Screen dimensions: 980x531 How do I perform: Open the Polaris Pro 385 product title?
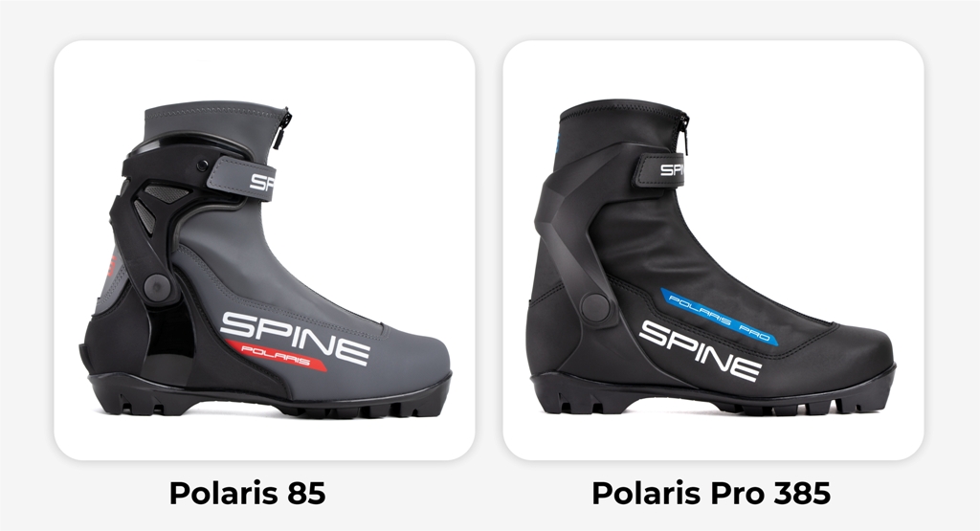coord(711,493)
